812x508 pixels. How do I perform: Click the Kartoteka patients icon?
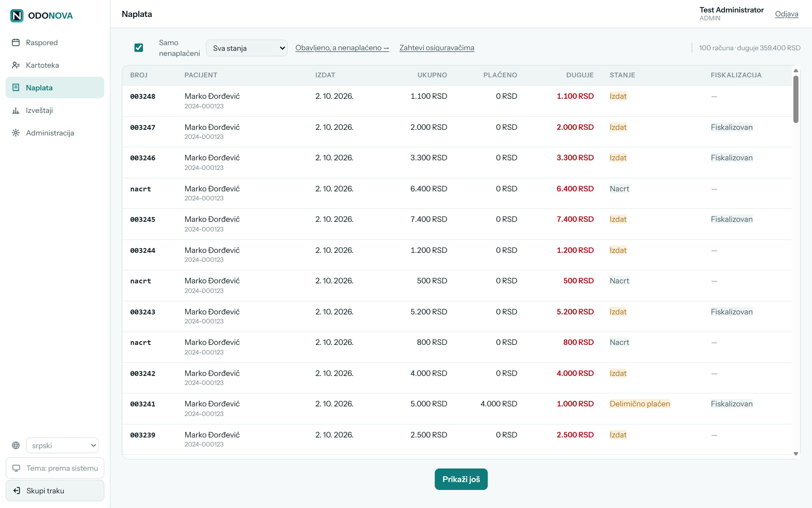point(16,65)
